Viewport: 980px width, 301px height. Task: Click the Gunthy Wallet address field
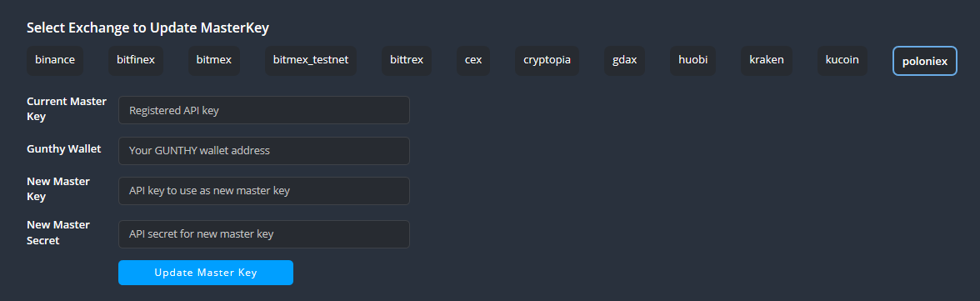263,151
